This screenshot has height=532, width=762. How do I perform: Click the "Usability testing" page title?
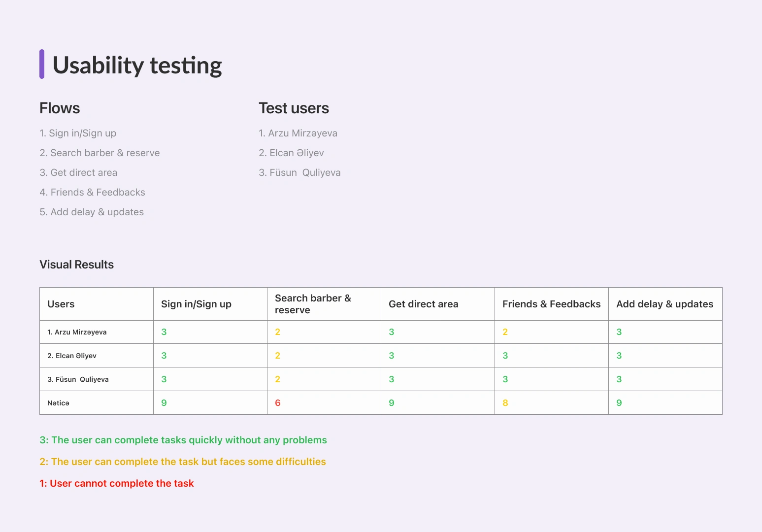click(x=137, y=66)
